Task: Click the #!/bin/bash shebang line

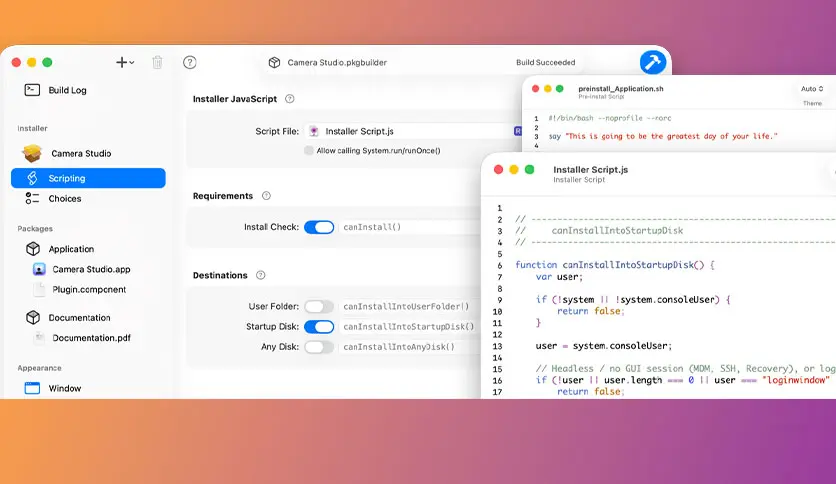Action: point(609,118)
